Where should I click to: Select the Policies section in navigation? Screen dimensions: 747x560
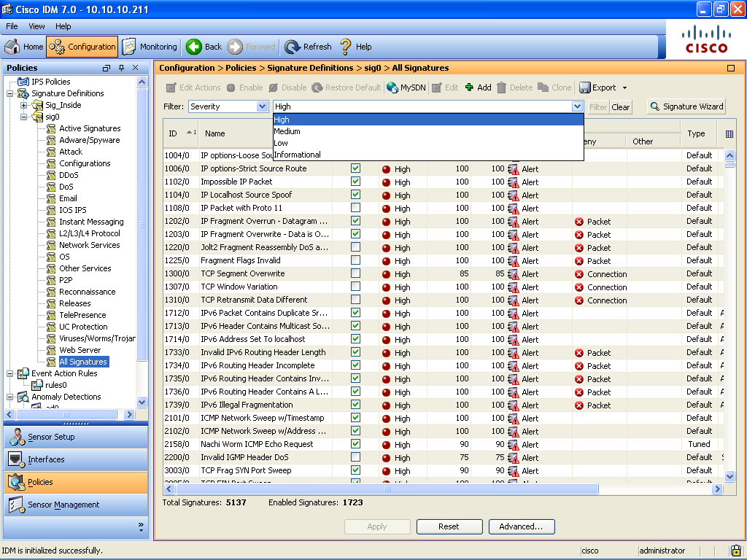point(76,482)
